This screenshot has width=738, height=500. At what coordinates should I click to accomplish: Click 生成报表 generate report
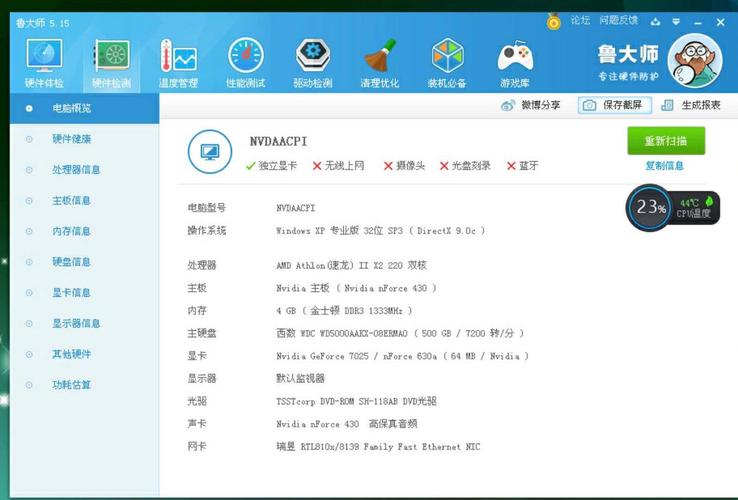click(691, 105)
